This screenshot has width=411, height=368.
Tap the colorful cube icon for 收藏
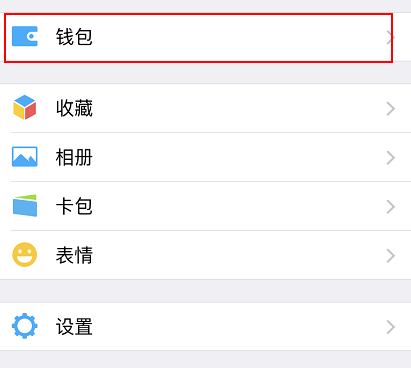coord(25,108)
